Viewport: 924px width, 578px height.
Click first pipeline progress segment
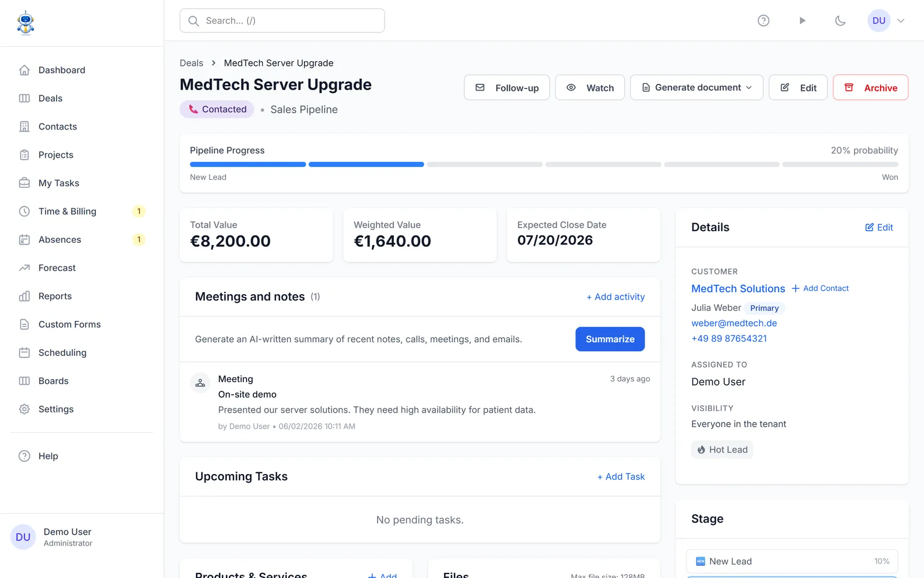(x=248, y=165)
